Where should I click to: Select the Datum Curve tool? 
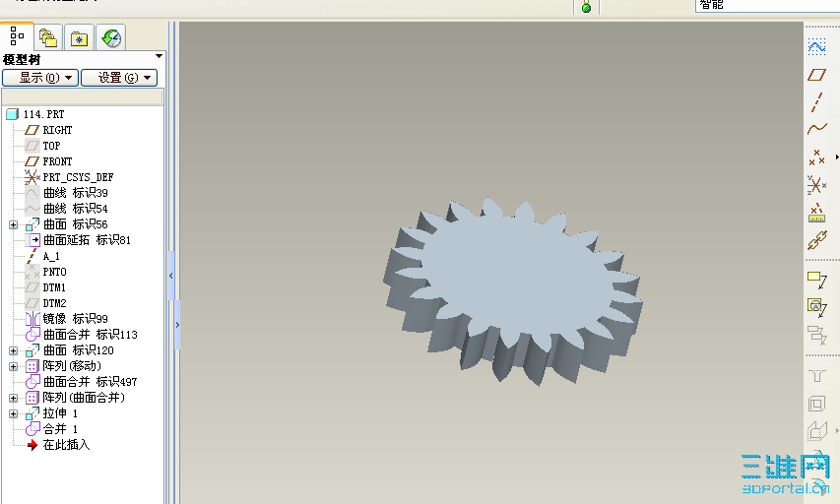tap(816, 129)
